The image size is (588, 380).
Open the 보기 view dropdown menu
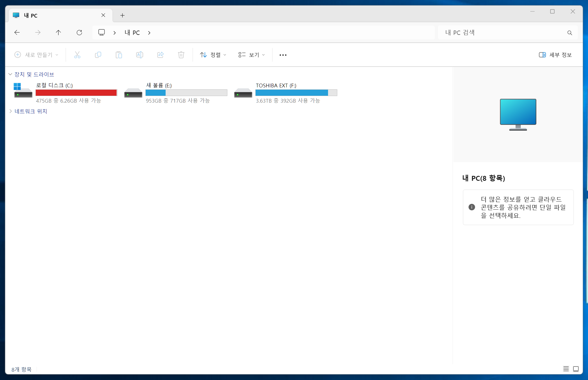click(x=251, y=55)
